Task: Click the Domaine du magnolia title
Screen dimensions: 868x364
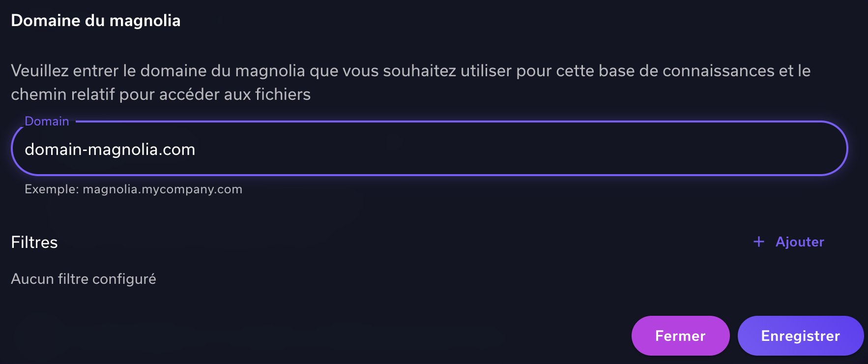Action: point(96,21)
